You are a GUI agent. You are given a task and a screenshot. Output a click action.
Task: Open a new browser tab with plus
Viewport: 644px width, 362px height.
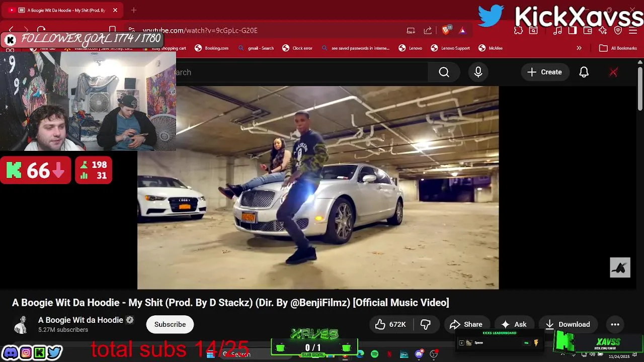click(134, 10)
